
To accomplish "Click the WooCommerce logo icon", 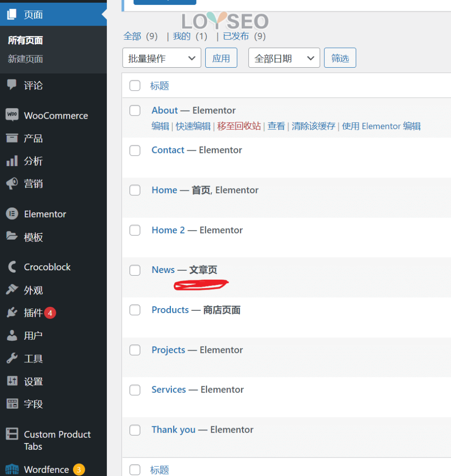I will pos(12,115).
